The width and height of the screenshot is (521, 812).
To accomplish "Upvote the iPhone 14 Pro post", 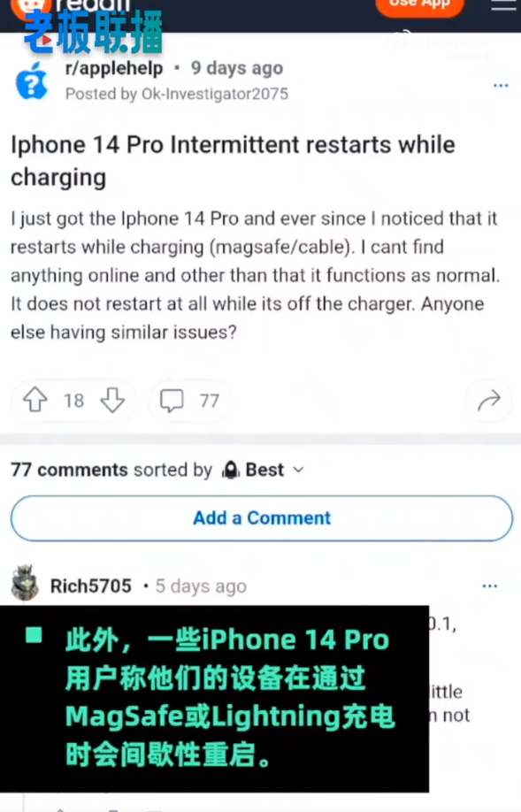I will click(x=35, y=400).
